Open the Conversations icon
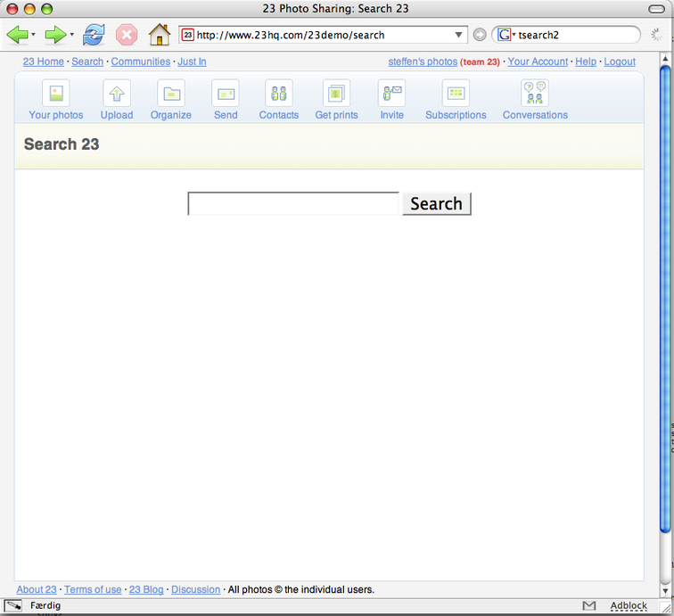The width and height of the screenshot is (674, 616). (535, 93)
